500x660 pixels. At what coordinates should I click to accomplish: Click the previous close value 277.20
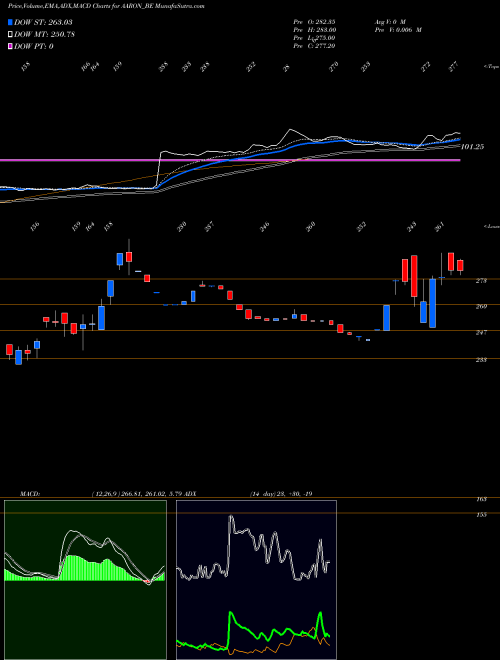(x=325, y=46)
